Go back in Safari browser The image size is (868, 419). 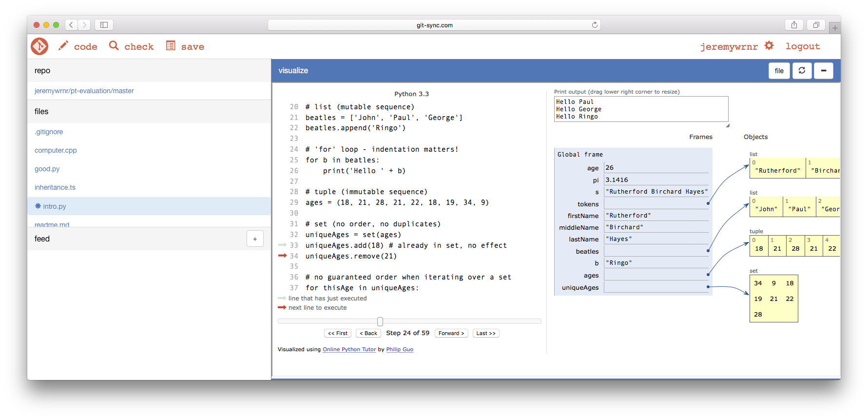click(71, 25)
